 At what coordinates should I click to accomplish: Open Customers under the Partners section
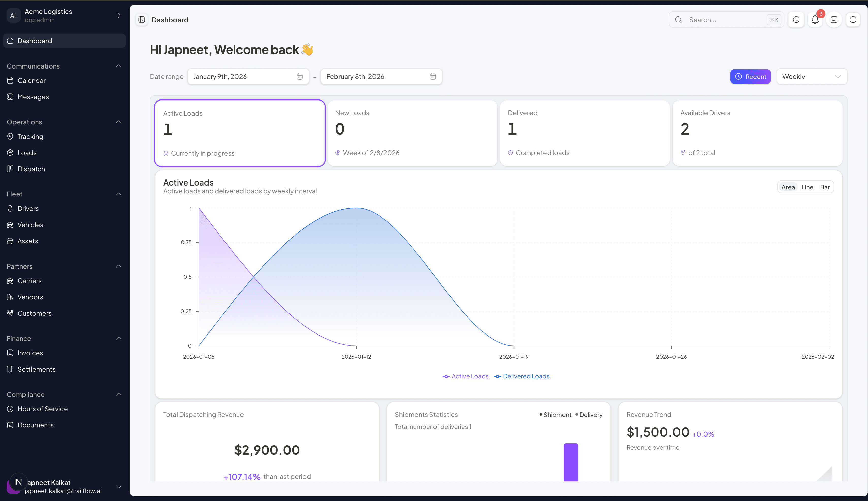35,313
